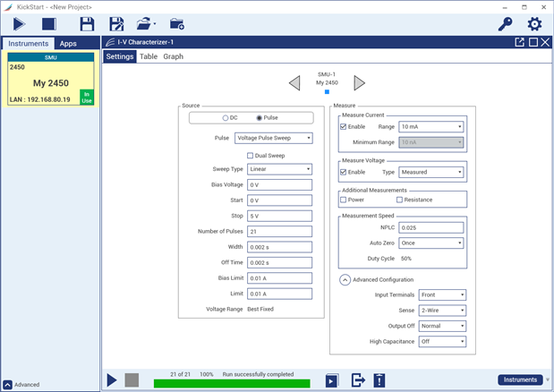Check the Power additional measurement box

point(345,200)
